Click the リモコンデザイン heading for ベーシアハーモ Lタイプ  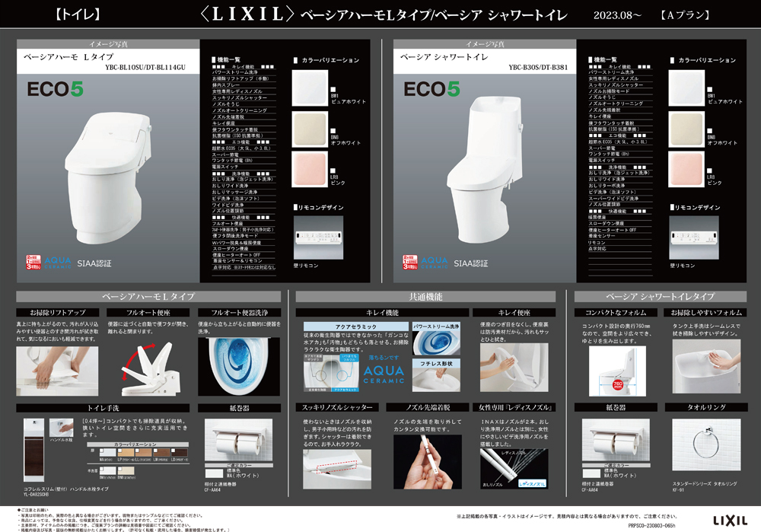point(320,207)
